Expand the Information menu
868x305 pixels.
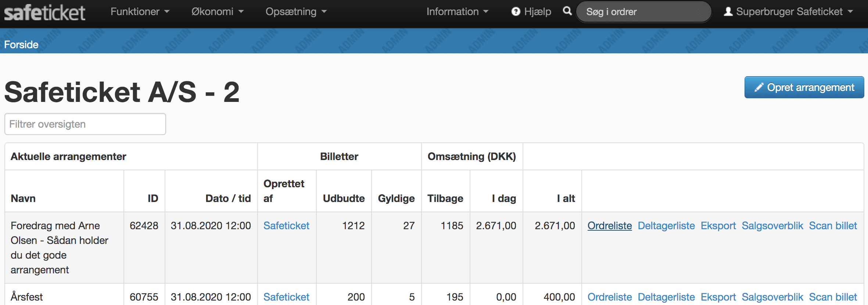coord(458,12)
